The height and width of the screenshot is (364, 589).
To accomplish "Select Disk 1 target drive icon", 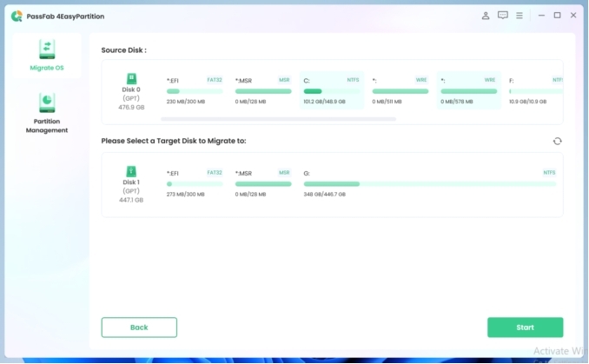I will (131, 172).
